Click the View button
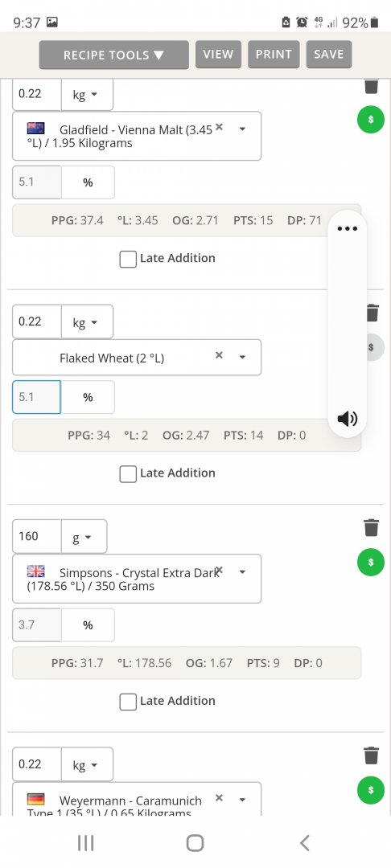This screenshot has width=391, height=868. 218,55
